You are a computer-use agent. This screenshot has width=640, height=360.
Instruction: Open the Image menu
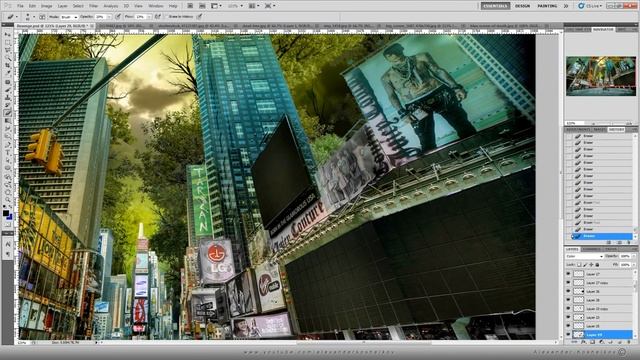(47, 6)
